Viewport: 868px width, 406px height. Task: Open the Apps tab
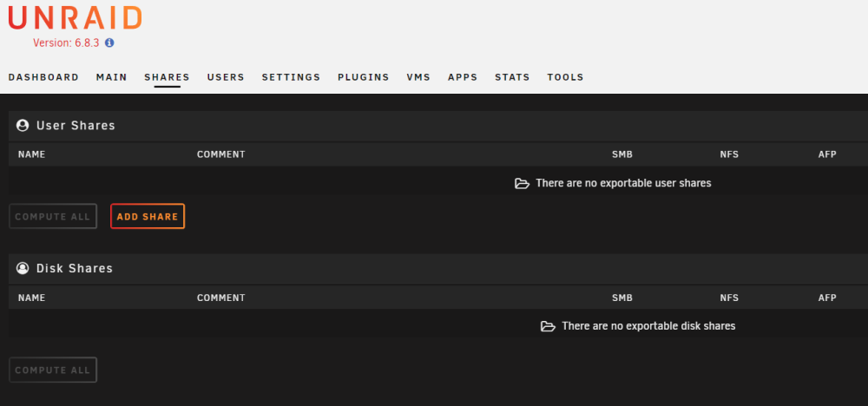463,77
